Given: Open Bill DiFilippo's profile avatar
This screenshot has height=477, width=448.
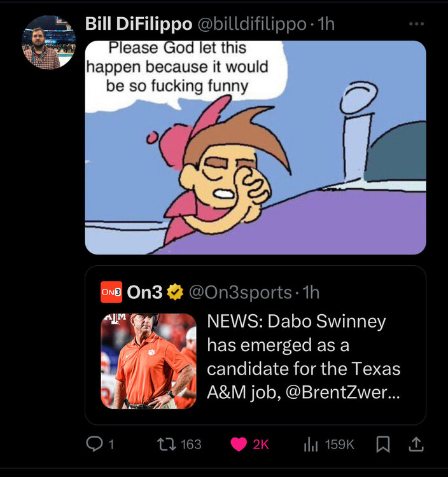Looking at the screenshot, I should tap(49, 42).
